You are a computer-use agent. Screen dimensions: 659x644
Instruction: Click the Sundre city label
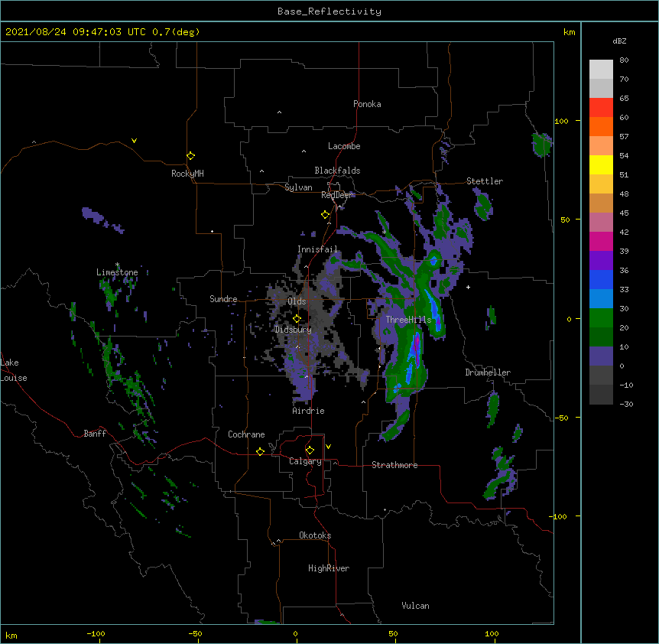[x=223, y=299]
